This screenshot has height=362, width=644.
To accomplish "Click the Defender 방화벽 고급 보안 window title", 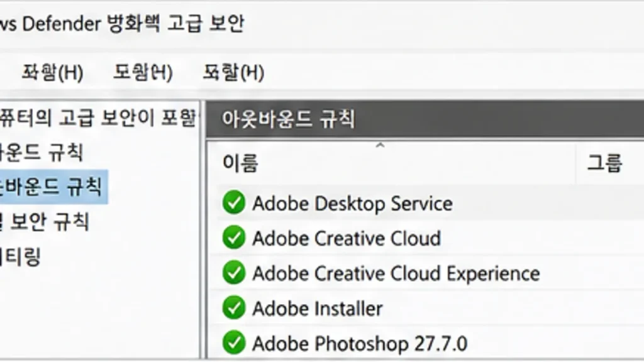I will tap(123, 23).
